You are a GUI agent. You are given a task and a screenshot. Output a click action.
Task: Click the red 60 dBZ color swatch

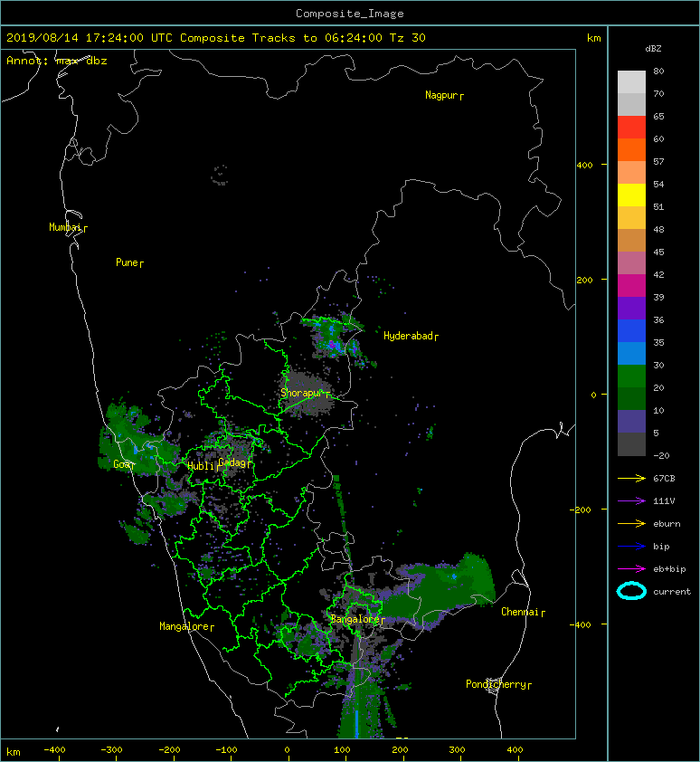coord(631,127)
